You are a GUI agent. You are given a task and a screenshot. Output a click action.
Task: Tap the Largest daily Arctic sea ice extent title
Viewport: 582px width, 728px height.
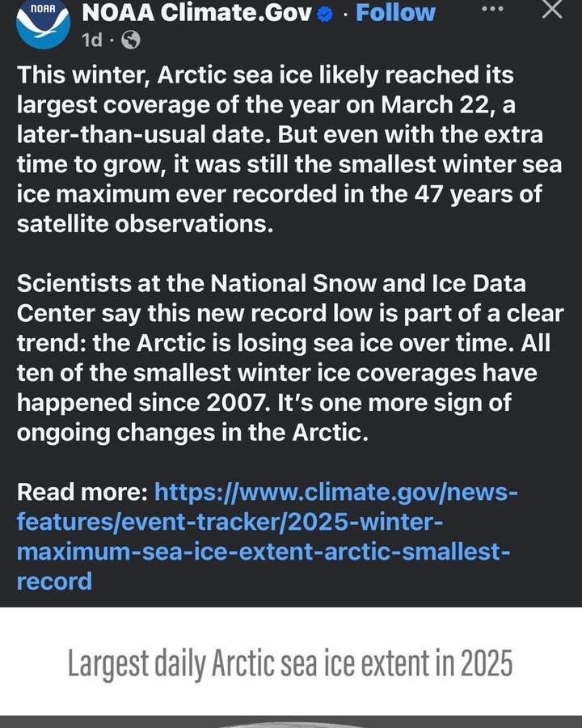click(290, 663)
